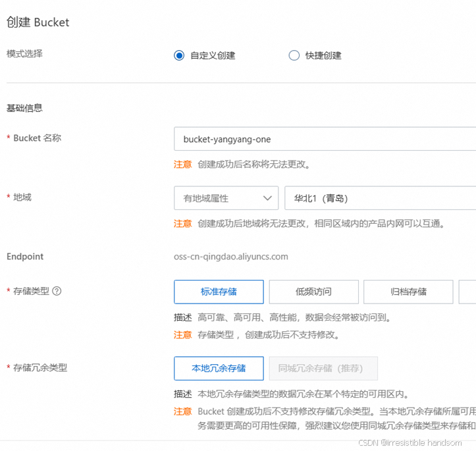Click the 创建 Bucket page title

tap(38, 22)
